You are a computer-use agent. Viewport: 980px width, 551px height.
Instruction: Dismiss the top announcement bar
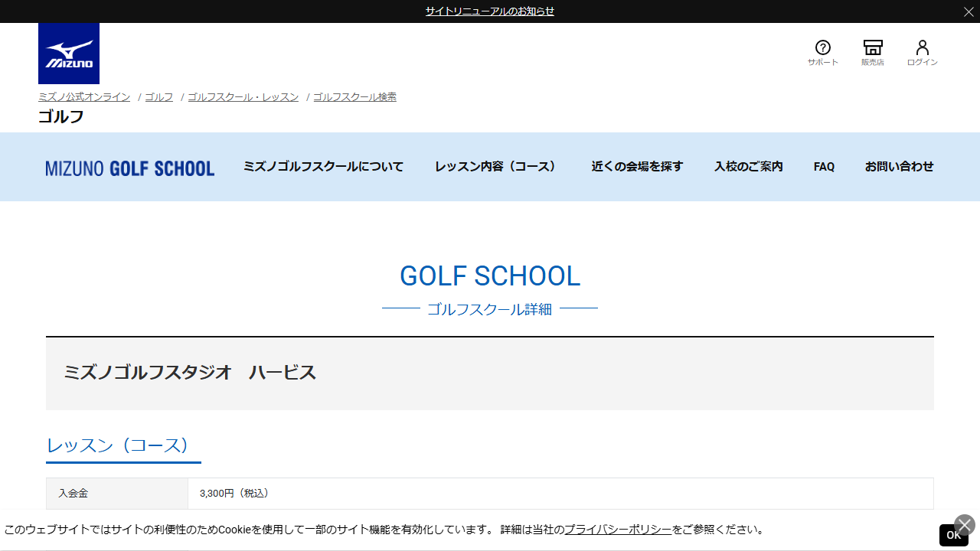[x=969, y=11]
